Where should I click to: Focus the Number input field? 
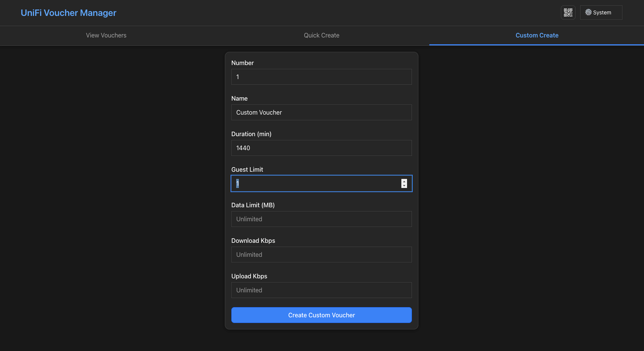(322, 77)
